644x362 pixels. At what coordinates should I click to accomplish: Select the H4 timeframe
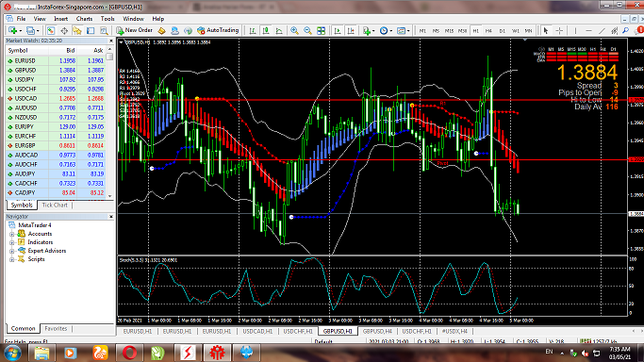488,31
